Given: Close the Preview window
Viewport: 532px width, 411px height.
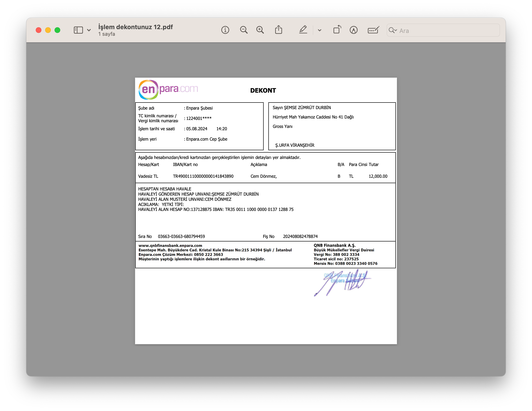Looking at the screenshot, I should coord(39,30).
